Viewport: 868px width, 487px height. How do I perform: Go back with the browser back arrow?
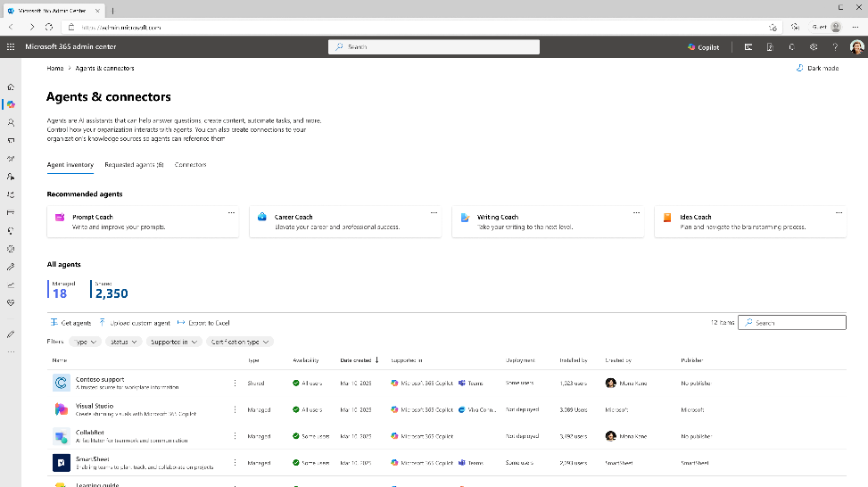point(11,27)
